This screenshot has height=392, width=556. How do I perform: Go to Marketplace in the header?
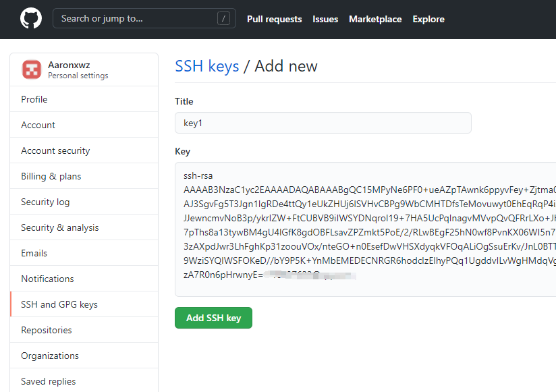(375, 20)
